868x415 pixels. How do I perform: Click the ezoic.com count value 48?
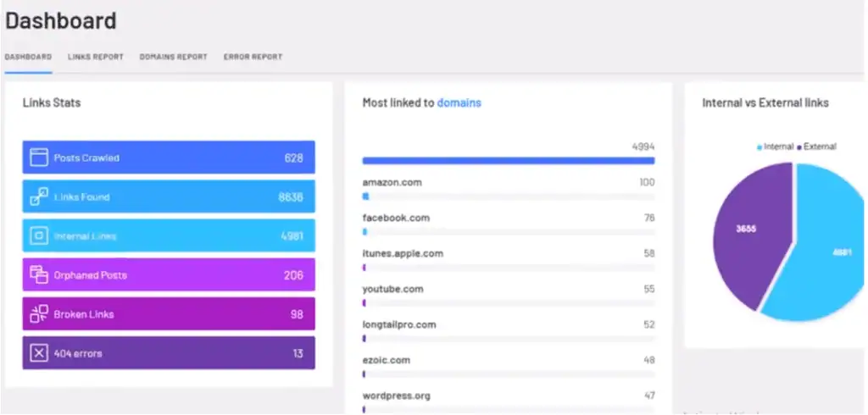[x=649, y=360]
